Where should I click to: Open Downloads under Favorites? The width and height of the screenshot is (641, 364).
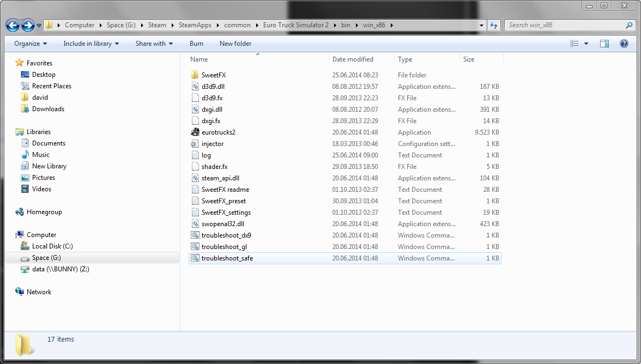[x=48, y=108]
